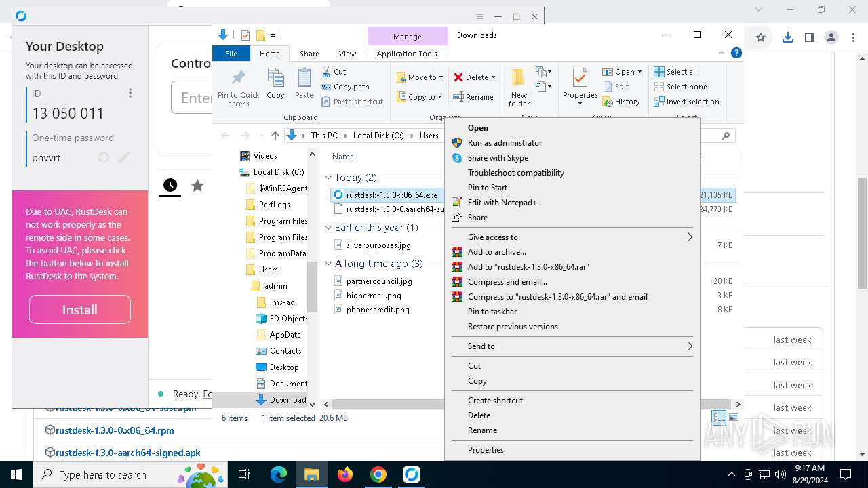Screen dimensions: 868x488
Task: Open Chrome side panel icon
Action: [x=809, y=38]
